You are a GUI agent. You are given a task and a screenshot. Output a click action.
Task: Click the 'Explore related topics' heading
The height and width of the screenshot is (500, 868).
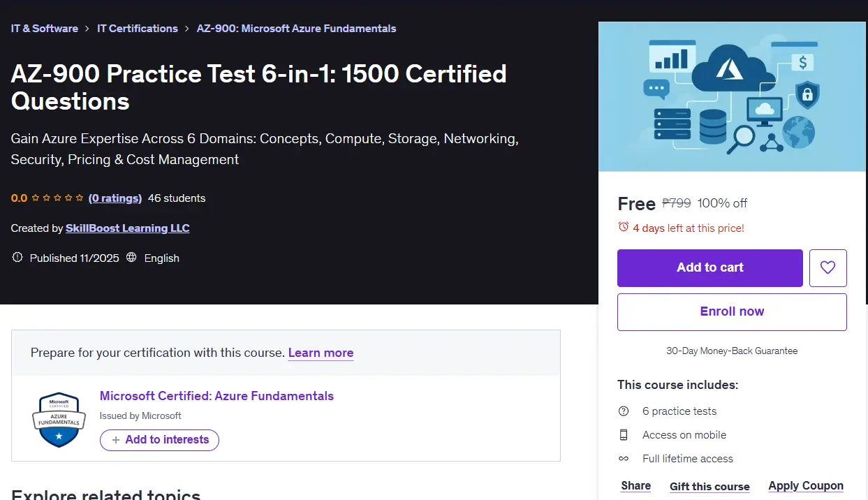pos(106,494)
